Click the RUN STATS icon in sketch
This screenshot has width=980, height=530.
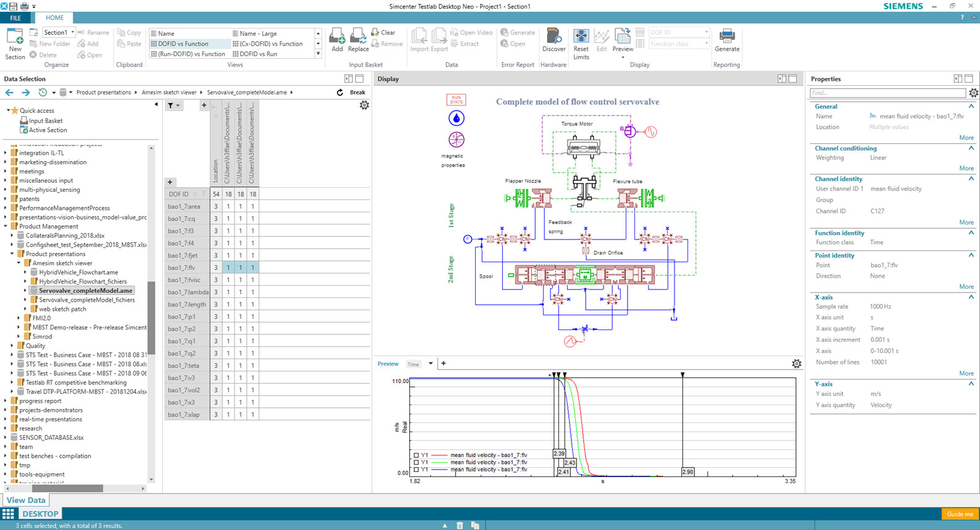point(456,99)
